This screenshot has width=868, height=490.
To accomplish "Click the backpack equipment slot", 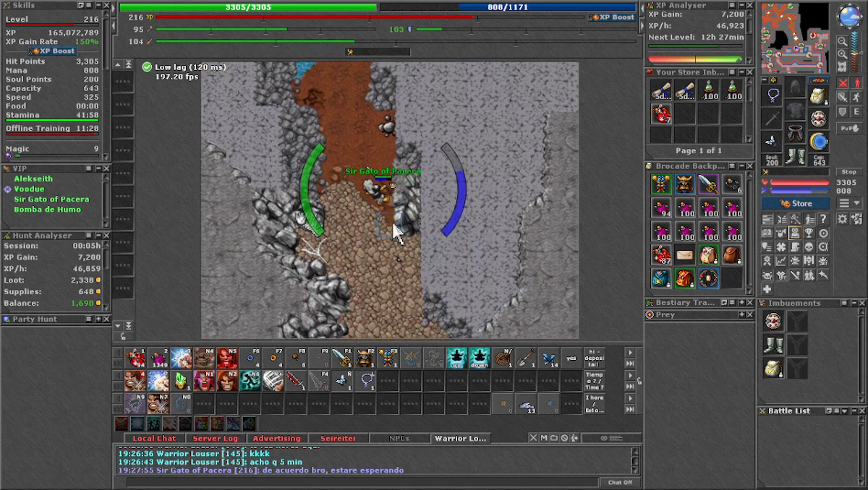I will pos(819,96).
